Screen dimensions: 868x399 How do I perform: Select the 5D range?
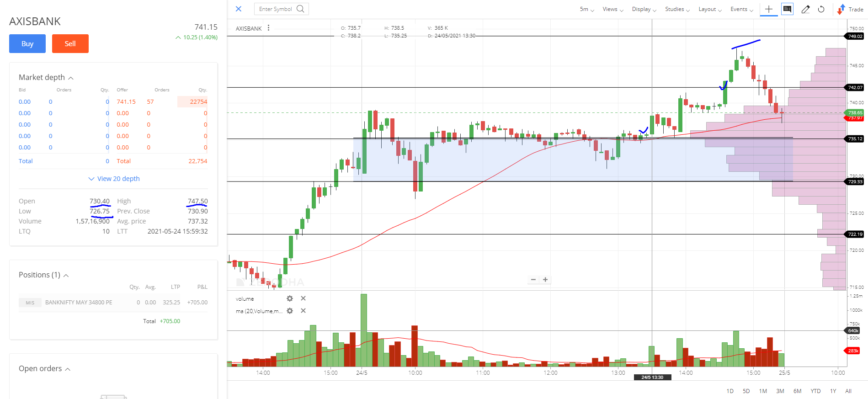click(x=746, y=391)
